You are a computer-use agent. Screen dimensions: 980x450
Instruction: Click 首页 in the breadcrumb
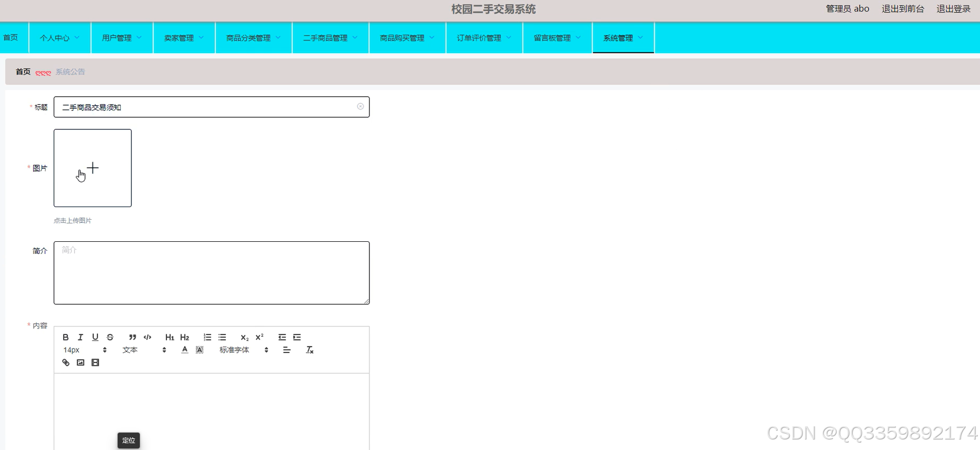(23, 71)
